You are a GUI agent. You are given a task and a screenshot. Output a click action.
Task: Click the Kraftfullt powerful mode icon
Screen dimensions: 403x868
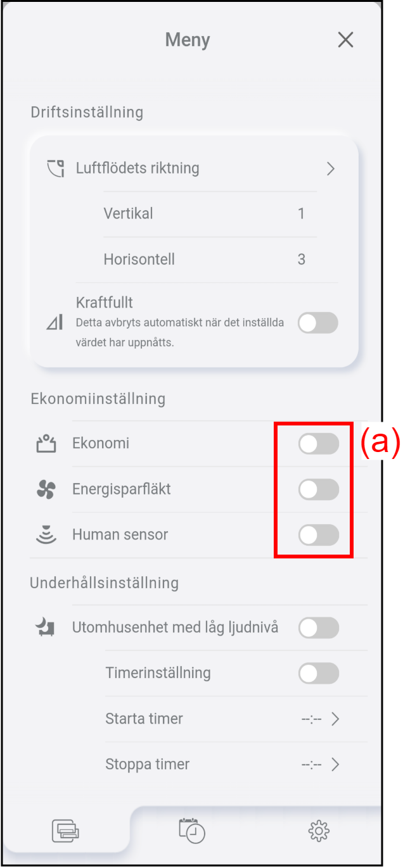[x=55, y=323]
